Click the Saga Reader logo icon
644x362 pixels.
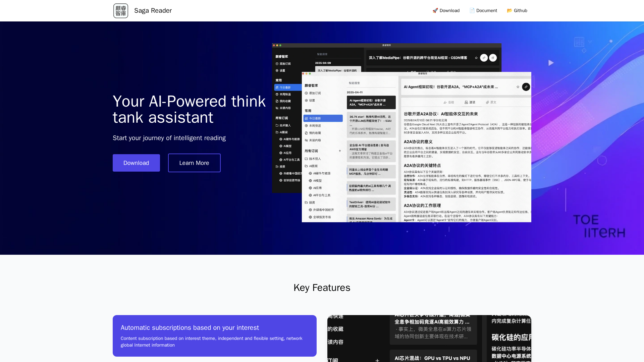[x=121, y=11]
